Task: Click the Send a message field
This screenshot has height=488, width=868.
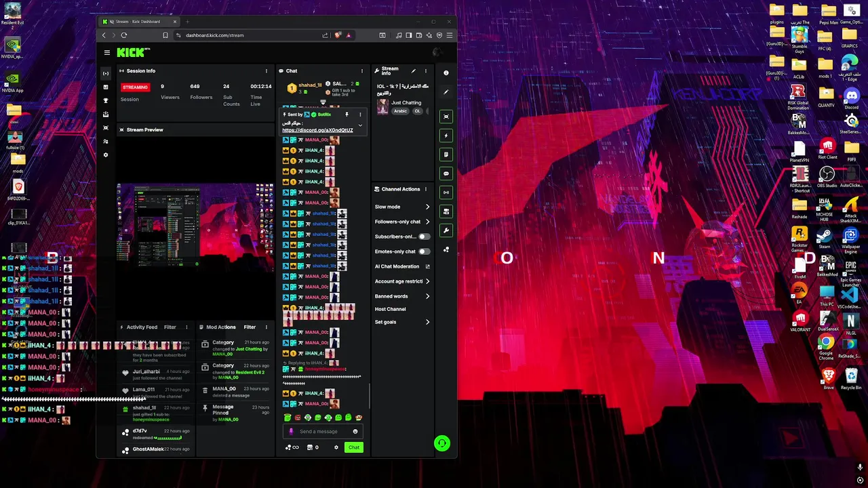Action: pos(324,431)
